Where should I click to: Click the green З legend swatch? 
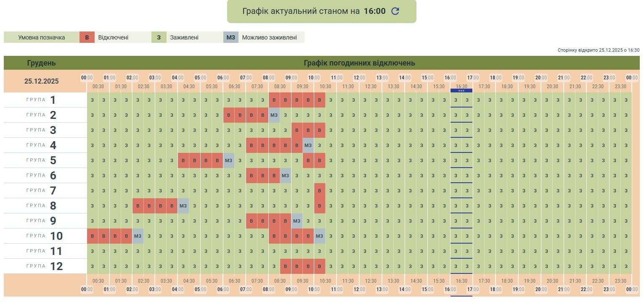pos(159,37)
